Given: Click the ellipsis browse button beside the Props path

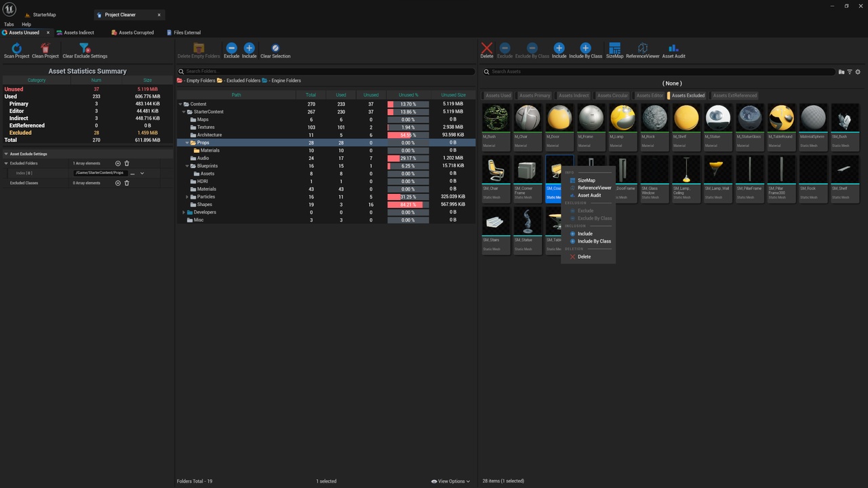Looking at the screenshot, I should tap(132, 174).
